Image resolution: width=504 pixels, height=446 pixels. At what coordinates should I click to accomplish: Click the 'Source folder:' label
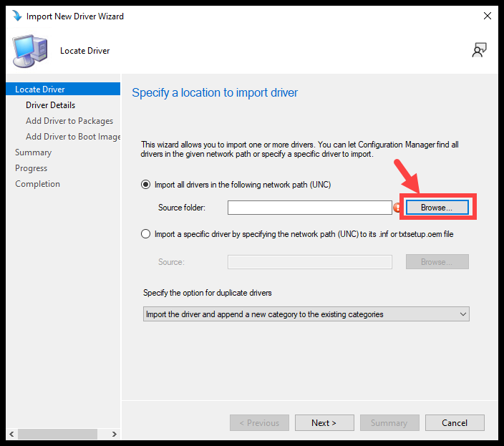tap(182, 208)
